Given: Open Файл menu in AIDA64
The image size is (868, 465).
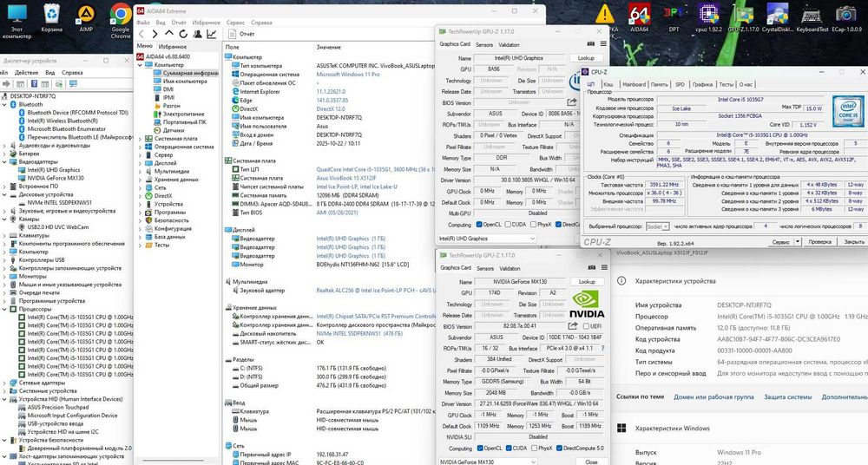Looking at the screenshot, I should click(143, 23).
